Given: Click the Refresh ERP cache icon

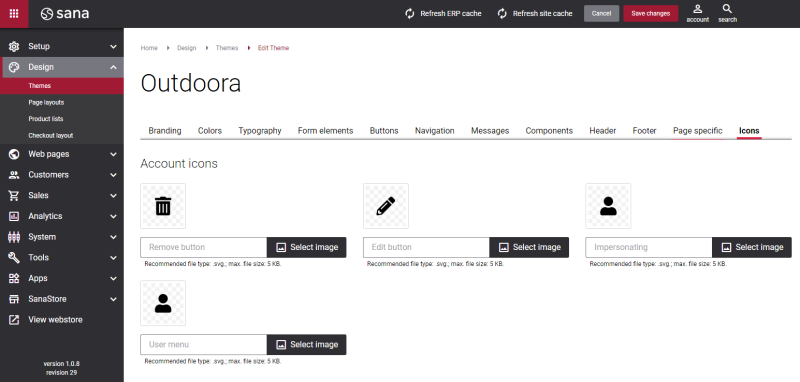Looking at the screenshot, I should click(410, 14).
